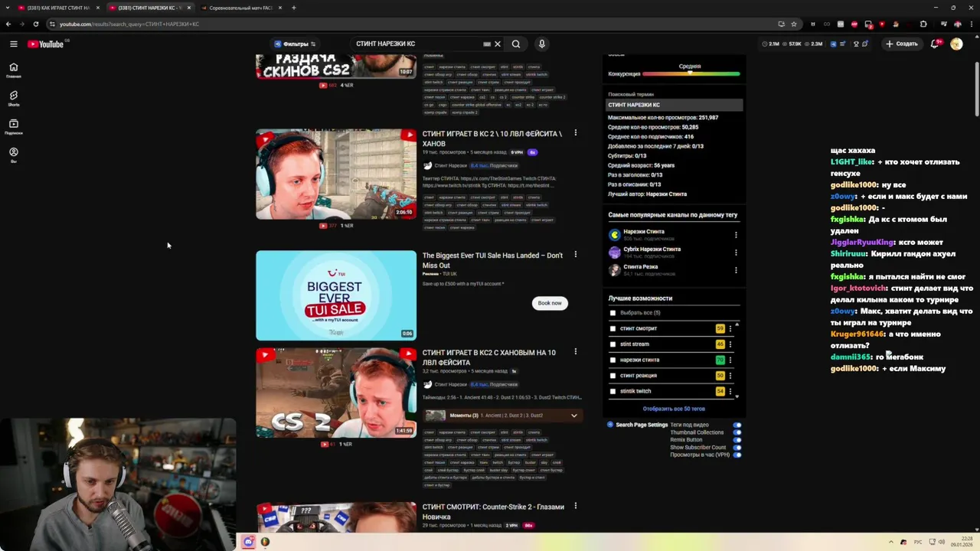Switch to СТИНТ НАРЕЗКИ КС browser tab
Viewport: 980px width, 551px height.
point(149,8)
